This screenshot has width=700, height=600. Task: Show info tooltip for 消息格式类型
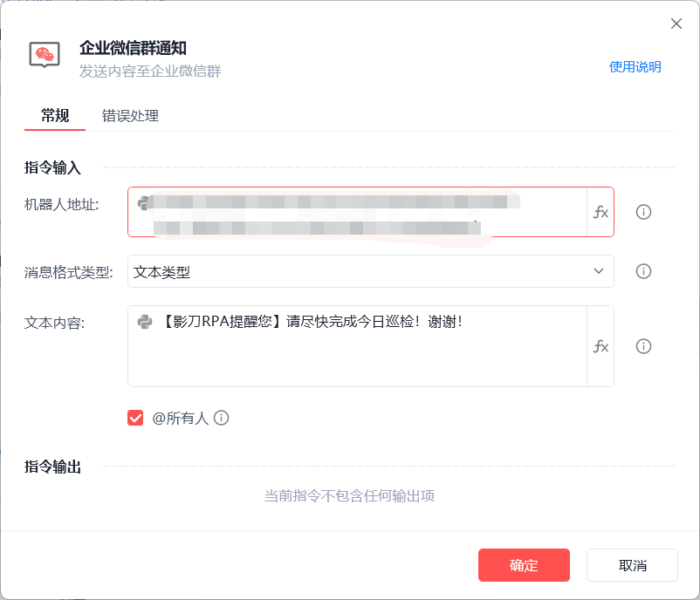click(x=644, y=271)
